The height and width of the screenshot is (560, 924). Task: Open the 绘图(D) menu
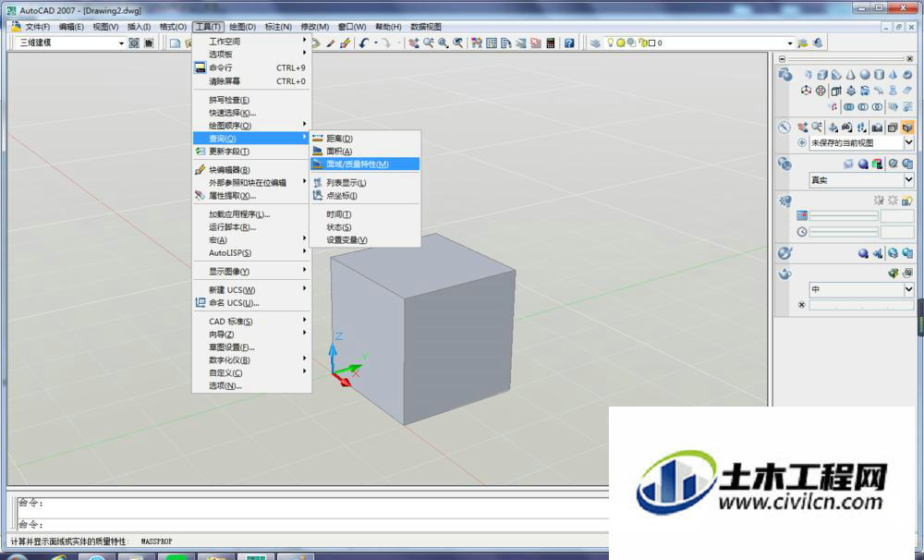coord(242,27)
